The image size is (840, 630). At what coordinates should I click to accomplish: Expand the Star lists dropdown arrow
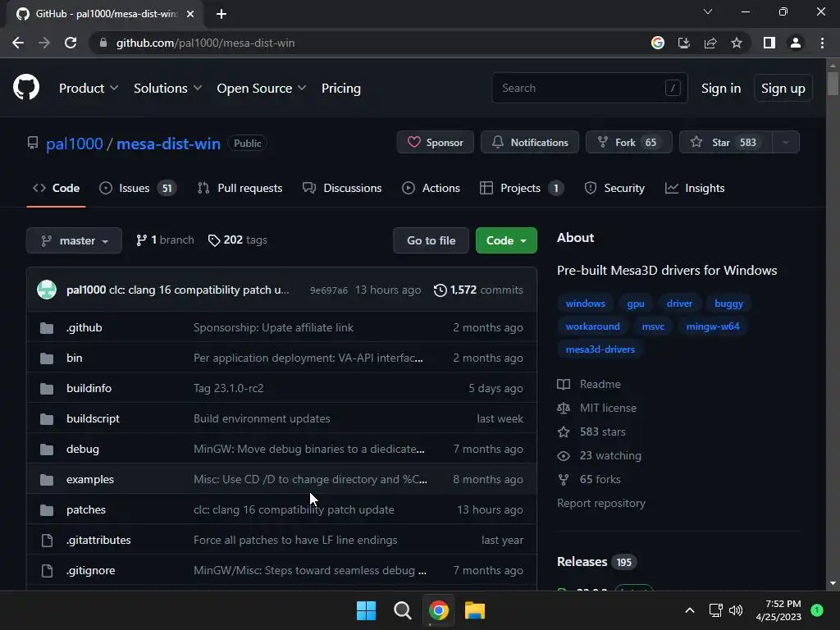pos(786,143)
